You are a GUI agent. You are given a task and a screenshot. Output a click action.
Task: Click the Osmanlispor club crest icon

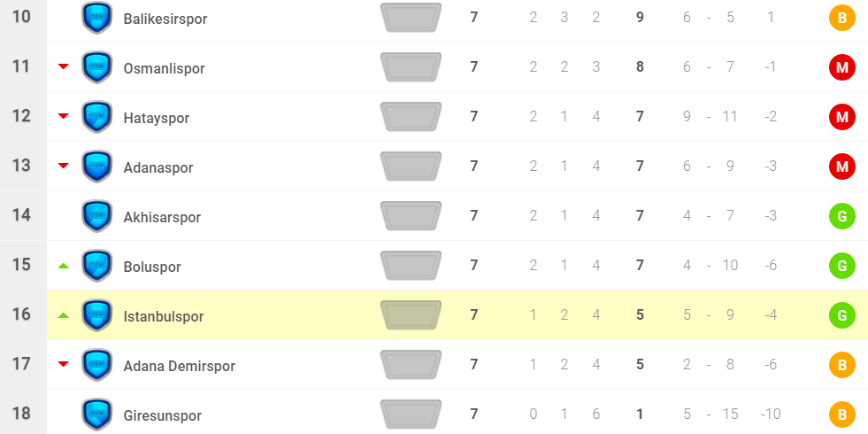pyautogui.click(x=96, y=67)
